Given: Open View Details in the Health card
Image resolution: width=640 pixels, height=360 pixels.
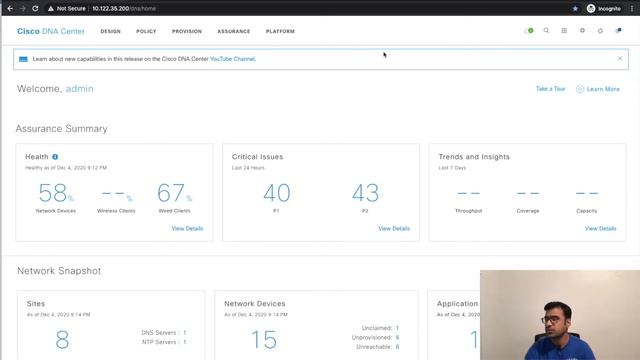Looking at the screenshot, I should pos(187,229).
